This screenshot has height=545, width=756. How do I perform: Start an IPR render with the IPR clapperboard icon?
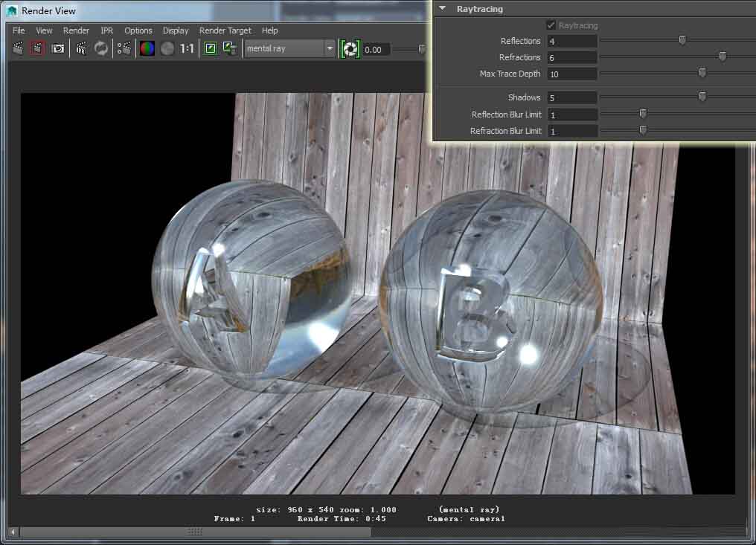(x=82, y=48)
